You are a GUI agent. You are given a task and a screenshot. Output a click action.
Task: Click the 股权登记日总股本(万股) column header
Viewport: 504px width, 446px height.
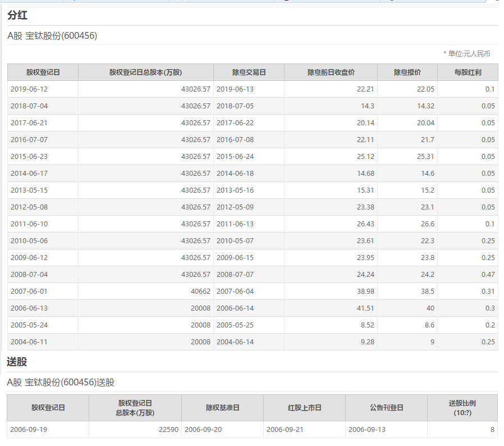pyautogui.click(x=145, y=72)
